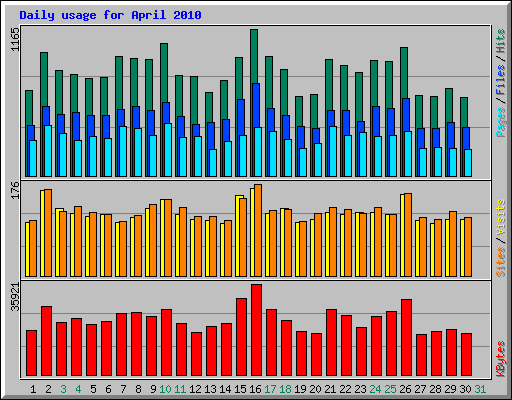Click the KBytes legend label
512x400 pixels.
pos(500,358)
